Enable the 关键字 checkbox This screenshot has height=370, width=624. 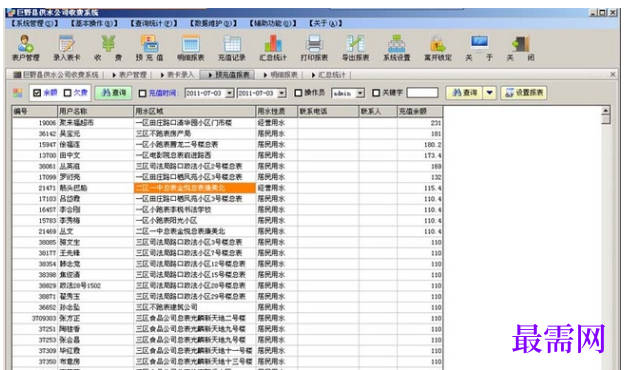376,93
